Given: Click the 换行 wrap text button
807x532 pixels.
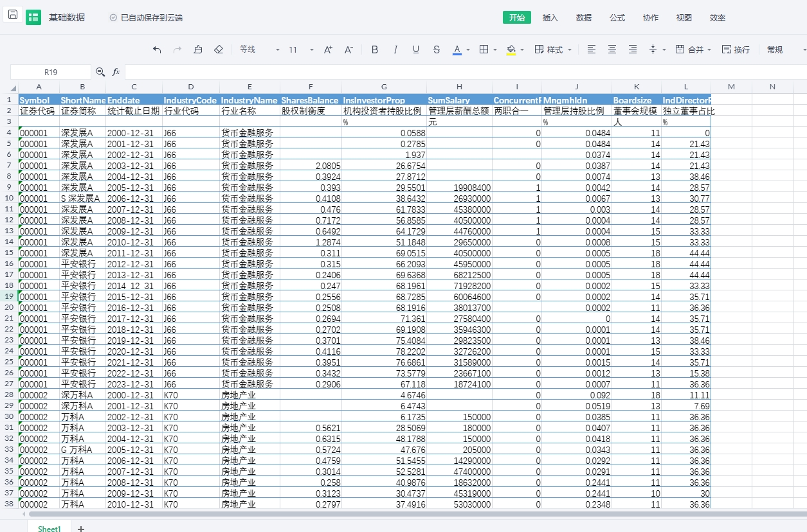Looking at the screenshot, I should (736, 49).
